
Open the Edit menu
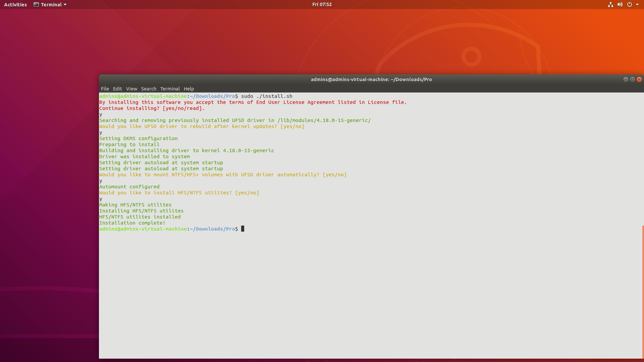pyautogui.click(x=117, y=89)
